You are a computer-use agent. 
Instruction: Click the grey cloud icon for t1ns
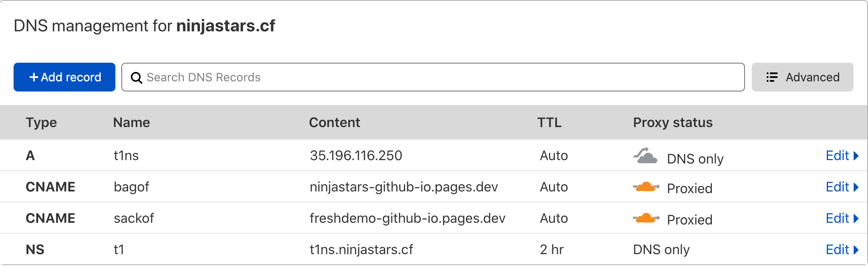click(x=645, y=156)
